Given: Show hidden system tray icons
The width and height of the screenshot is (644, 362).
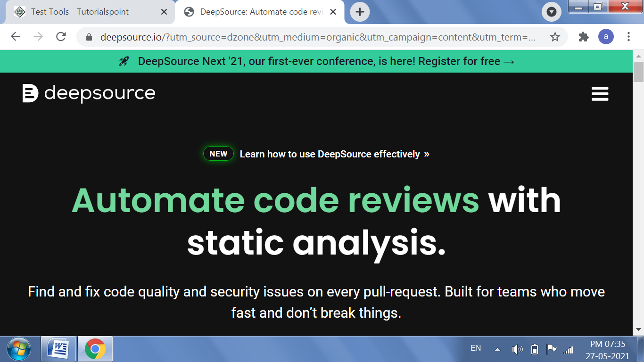Looking at the screenshot, I should pos(497,349).
